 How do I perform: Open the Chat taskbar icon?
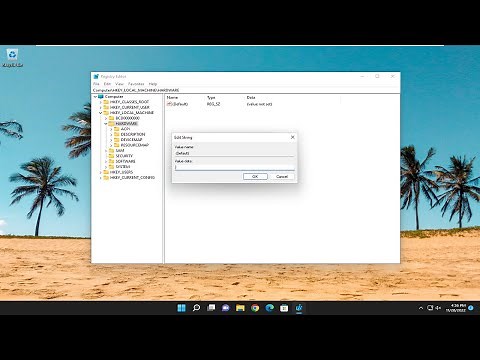(226, 308)
